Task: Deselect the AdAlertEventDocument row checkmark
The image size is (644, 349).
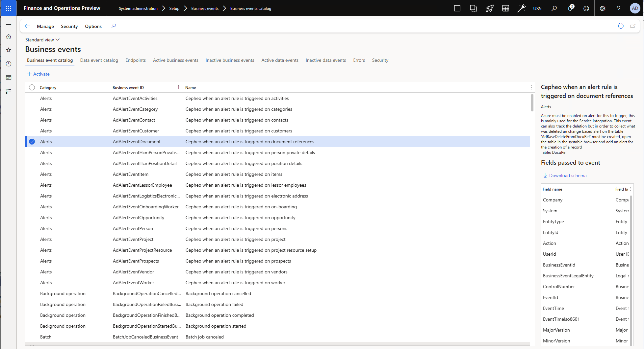Action: 32,142
